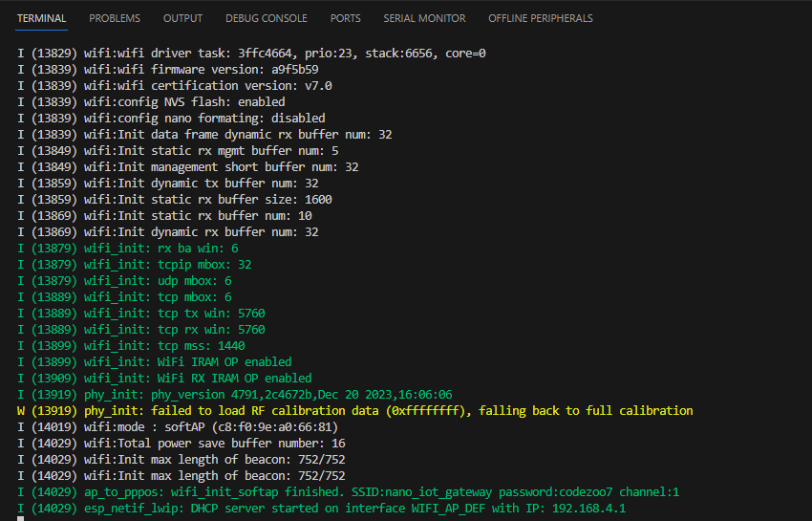
Task: Click the 'wifi_init: tcp tx win: 5760' line
Action: coord(141,314)
